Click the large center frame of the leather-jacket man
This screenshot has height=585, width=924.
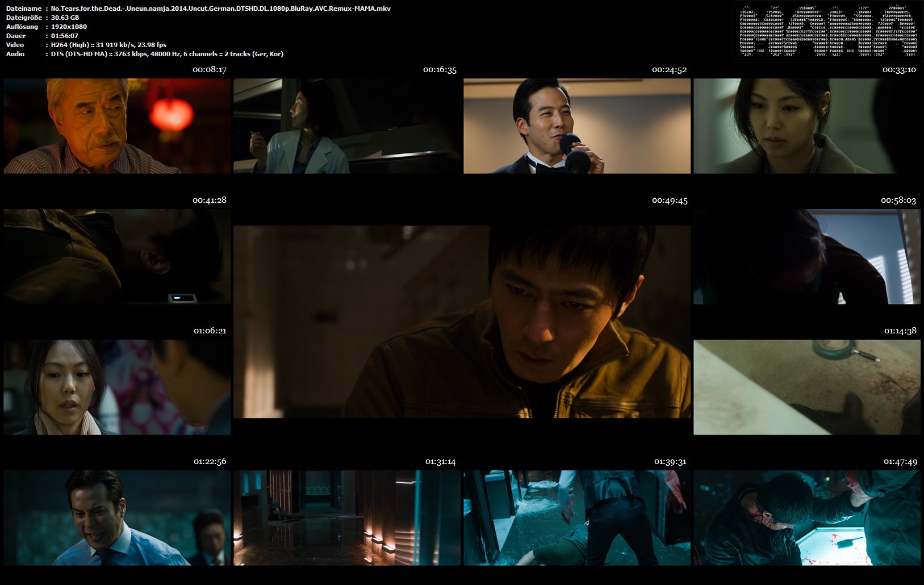tap(462, 322)
